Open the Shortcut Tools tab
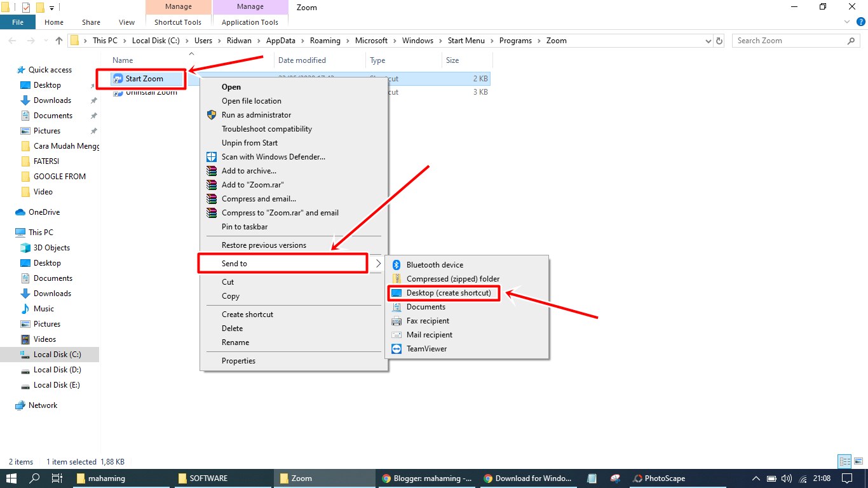868x488 pixels. [178, 22]
